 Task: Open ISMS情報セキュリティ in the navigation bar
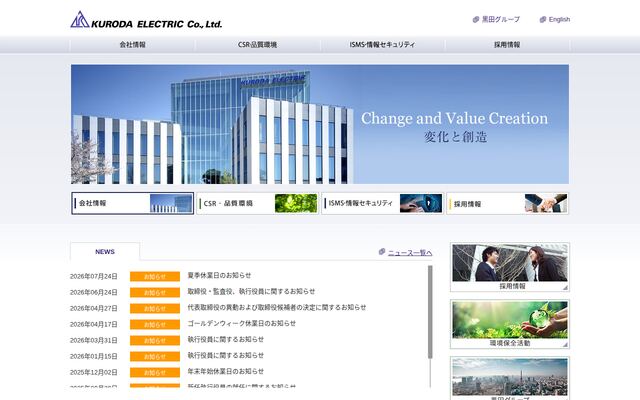pos(382,44)
